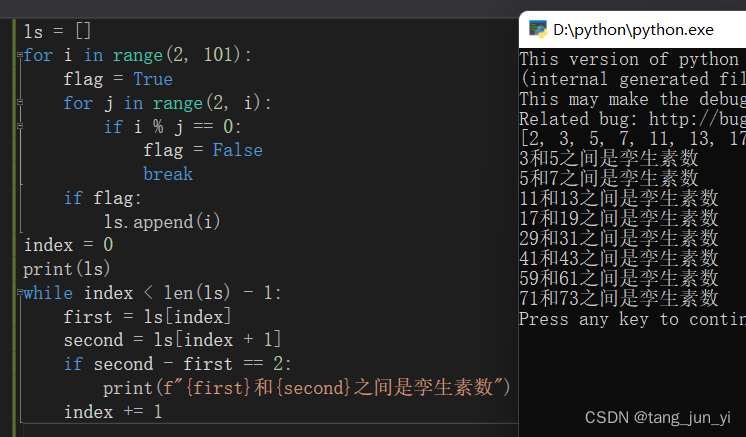
Task: Click the 'print(ls)' statement
Action: coord(67,269)
